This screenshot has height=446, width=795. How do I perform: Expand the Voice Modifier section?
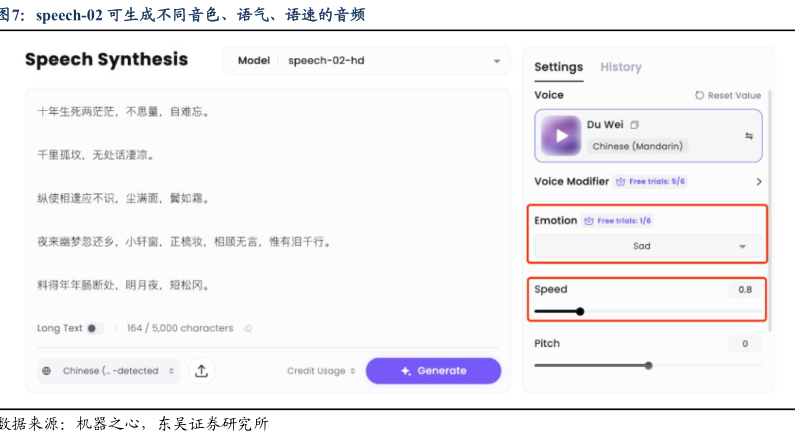[x=758, y=182]
